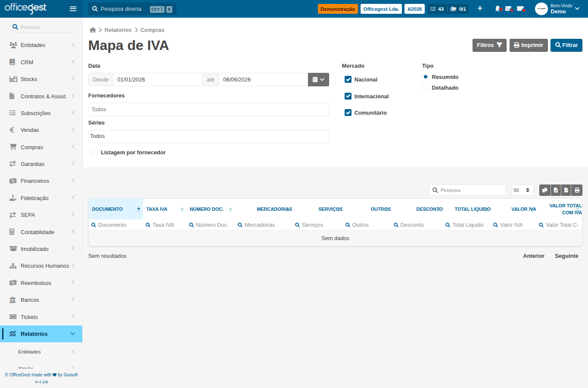The image size is (588, 388).
Task: Open the Officegest Lda. company button
Action: point(381,9)
